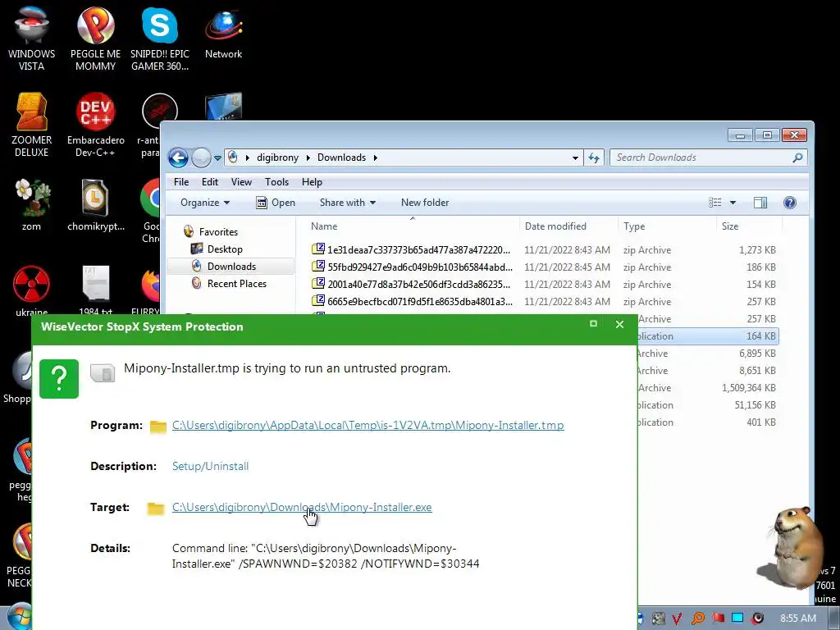
Task: Open the ukraine radiation desktop icon
Action: [x=32, y=290]
